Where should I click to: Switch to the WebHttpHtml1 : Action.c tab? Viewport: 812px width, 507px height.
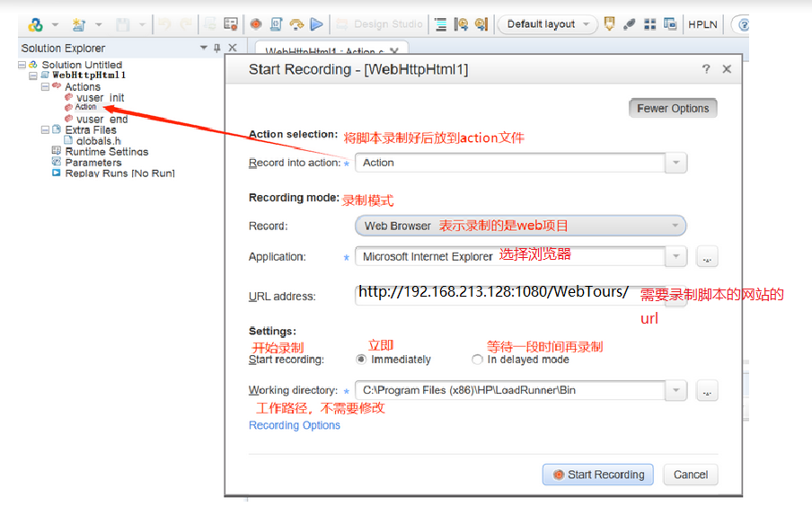click(324, 51)
